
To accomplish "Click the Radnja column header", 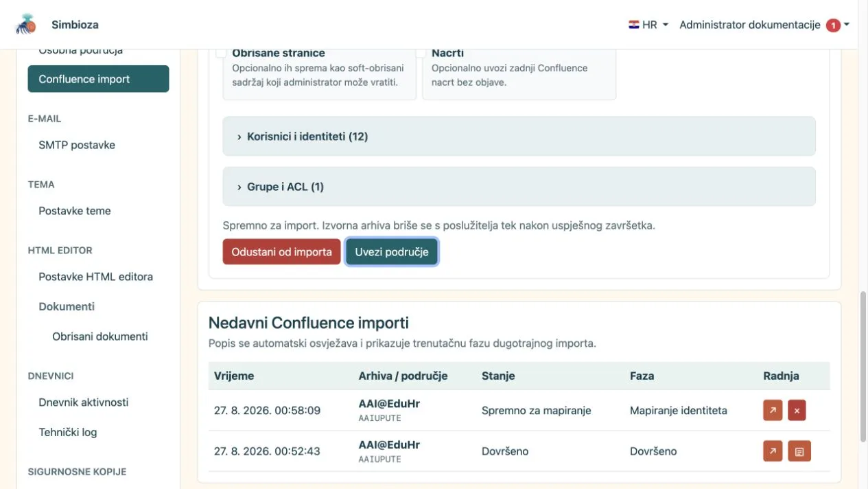I will pyautogui.click(x=781, y=376).
